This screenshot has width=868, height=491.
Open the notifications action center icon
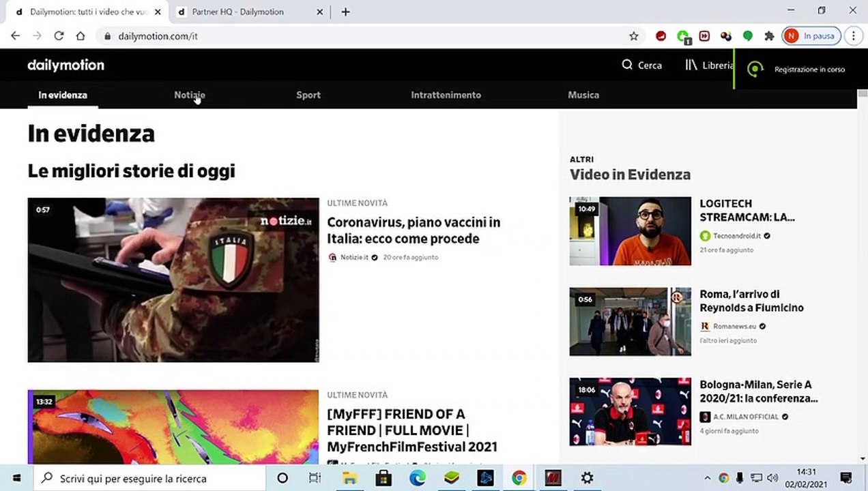(x=846, y=478)
